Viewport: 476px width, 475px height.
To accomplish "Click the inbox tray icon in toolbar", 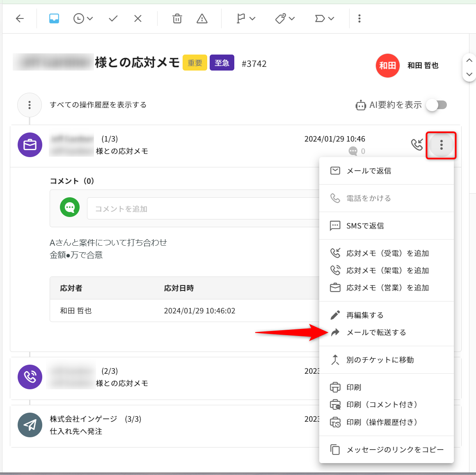I will 54,18.
